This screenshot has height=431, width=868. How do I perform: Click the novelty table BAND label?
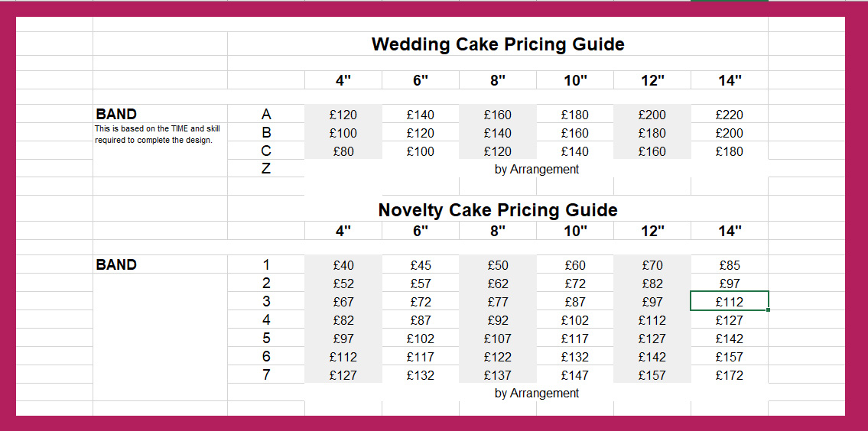(116, 265)
